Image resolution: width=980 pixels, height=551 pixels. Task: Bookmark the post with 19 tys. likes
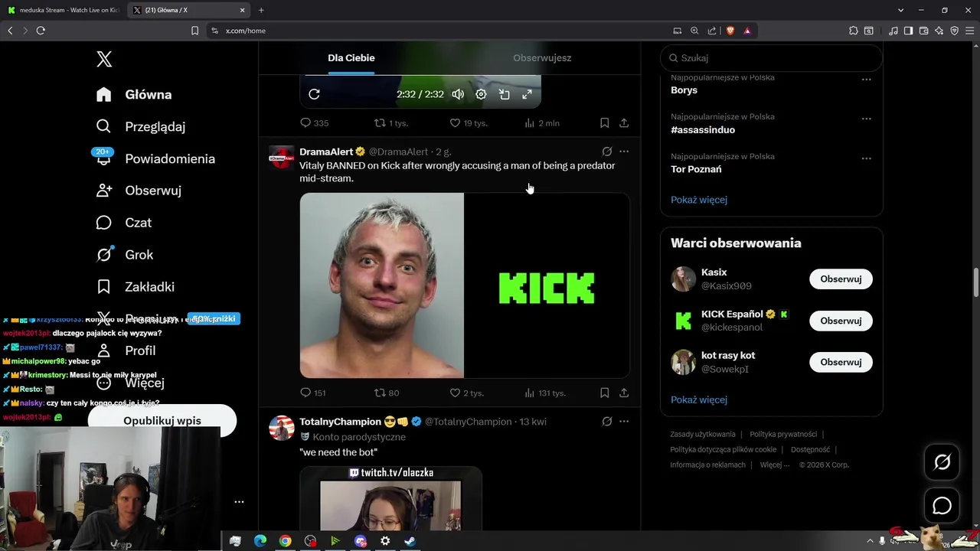[604, 123]
